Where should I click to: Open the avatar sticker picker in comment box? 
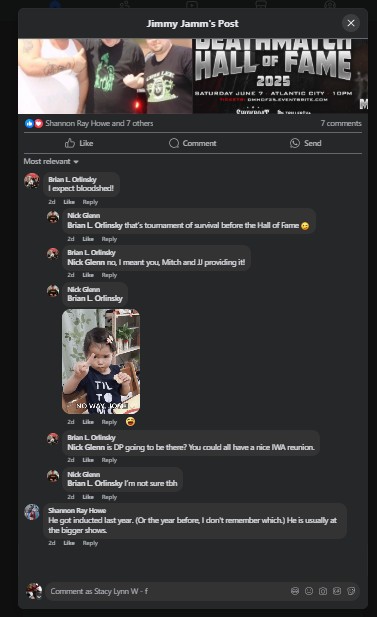[295, 591]
